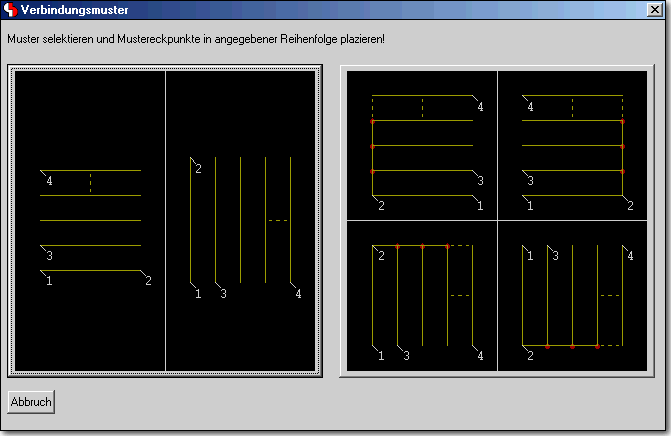Click the Abbruch button
671x436 pixels.
point(31,401)
